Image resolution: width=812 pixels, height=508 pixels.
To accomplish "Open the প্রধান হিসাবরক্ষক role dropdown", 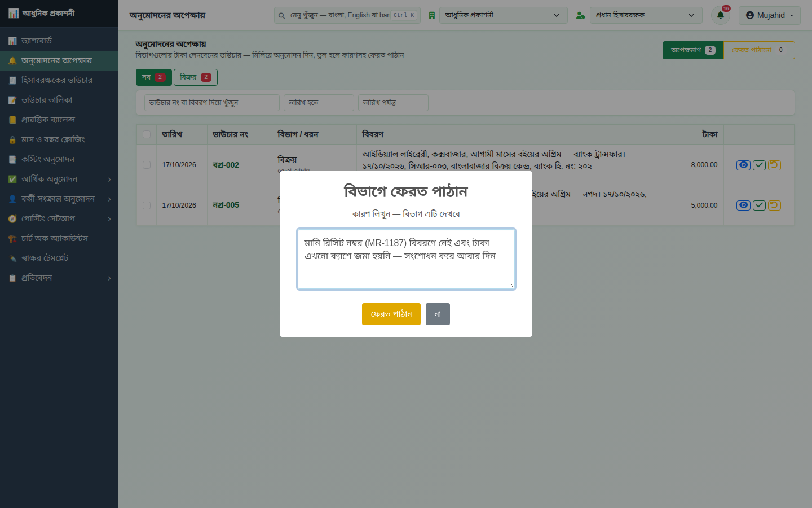I will (x=646, y=15).
